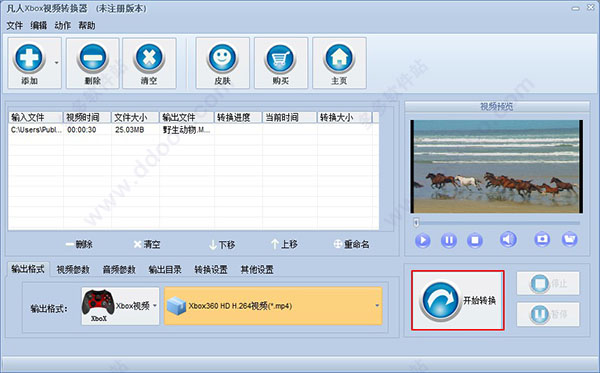Viewport: 600px width, 373px height.
Task: Take a snapshot with the camera icon
Action: point(542,239)
